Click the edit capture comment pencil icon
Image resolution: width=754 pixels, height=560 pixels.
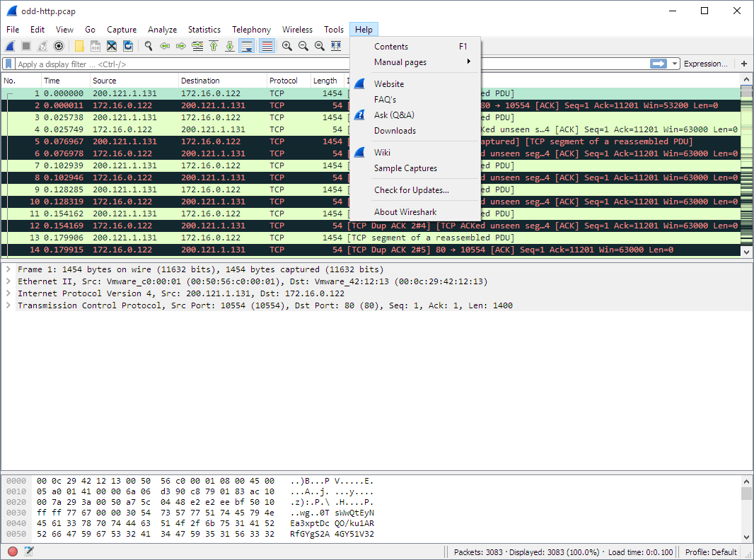28,551
